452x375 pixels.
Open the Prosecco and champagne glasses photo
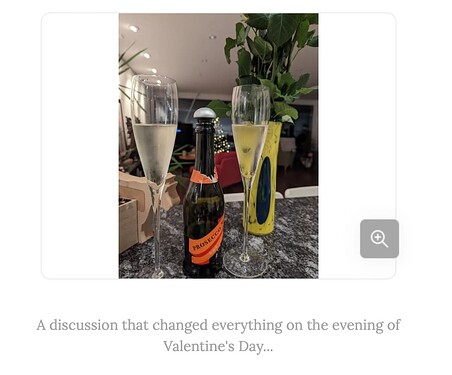(x=219, y=146)
